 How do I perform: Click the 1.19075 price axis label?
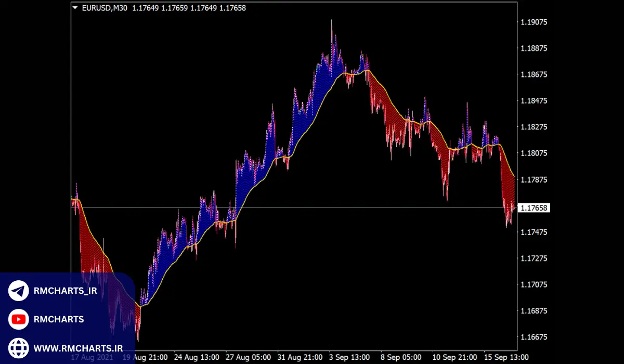(x=534, y=22)
